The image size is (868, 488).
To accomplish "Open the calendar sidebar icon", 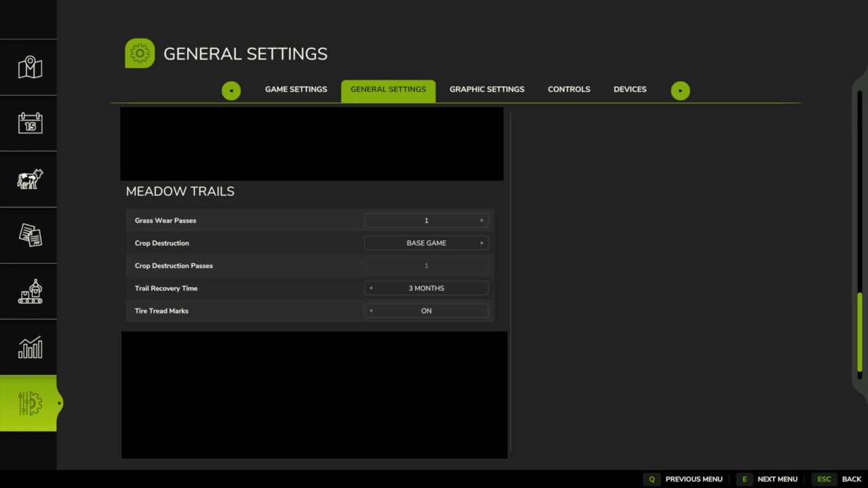I will coord(30,123).
